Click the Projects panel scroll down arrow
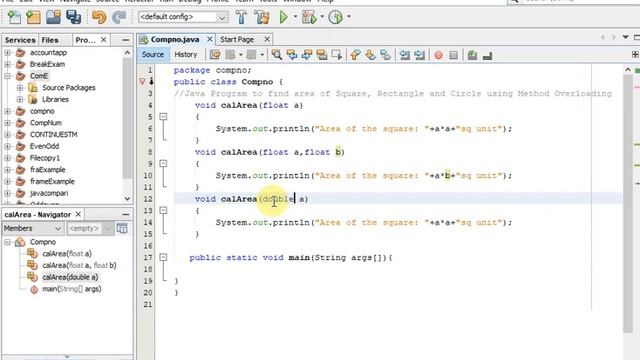 pyautogui.click(x=127, y=199)
